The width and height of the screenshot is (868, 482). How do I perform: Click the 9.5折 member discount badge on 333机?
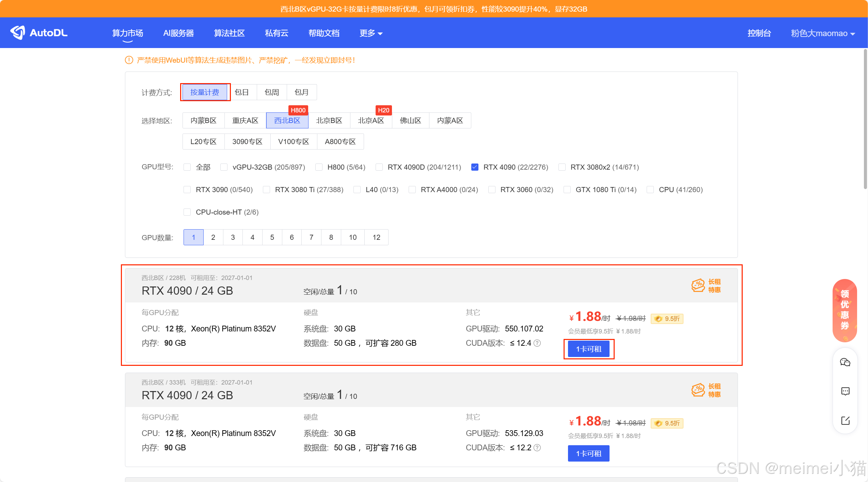667,423
